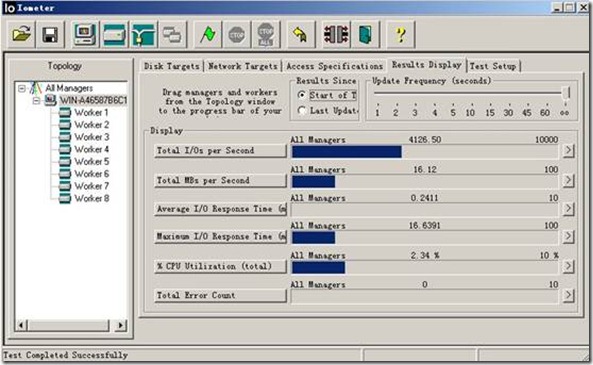Select Worker 6 in the topology tree
The width and height of the screenshot is (593, 365).
point(92,174)
